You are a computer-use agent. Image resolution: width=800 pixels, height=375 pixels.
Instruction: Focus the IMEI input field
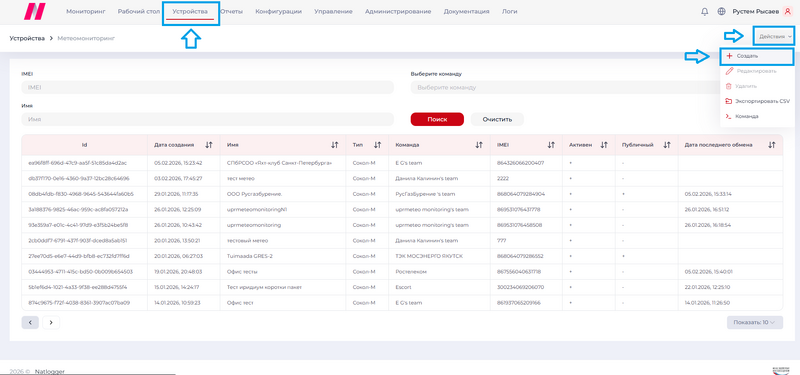tap(208, 87)
